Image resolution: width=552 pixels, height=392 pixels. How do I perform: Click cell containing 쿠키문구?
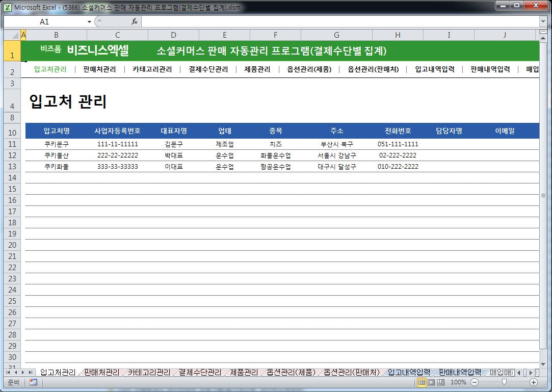coord(57,144)
